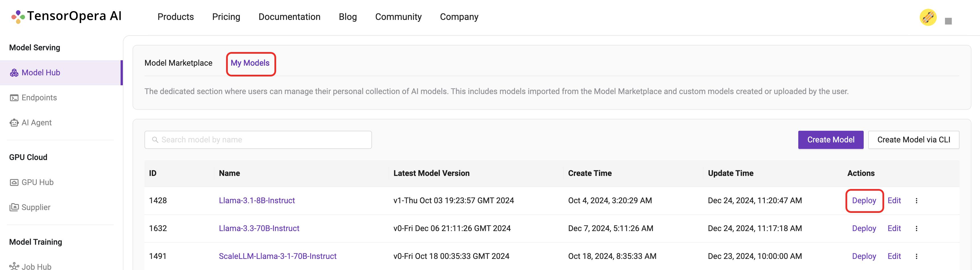Click the GPU Cloud section heading

tap(28, 157)
